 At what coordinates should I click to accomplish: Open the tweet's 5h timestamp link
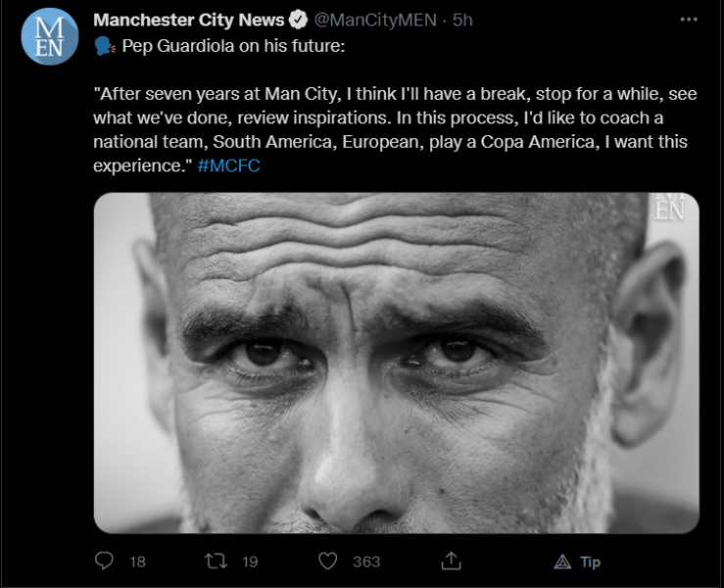pos(461,21)
